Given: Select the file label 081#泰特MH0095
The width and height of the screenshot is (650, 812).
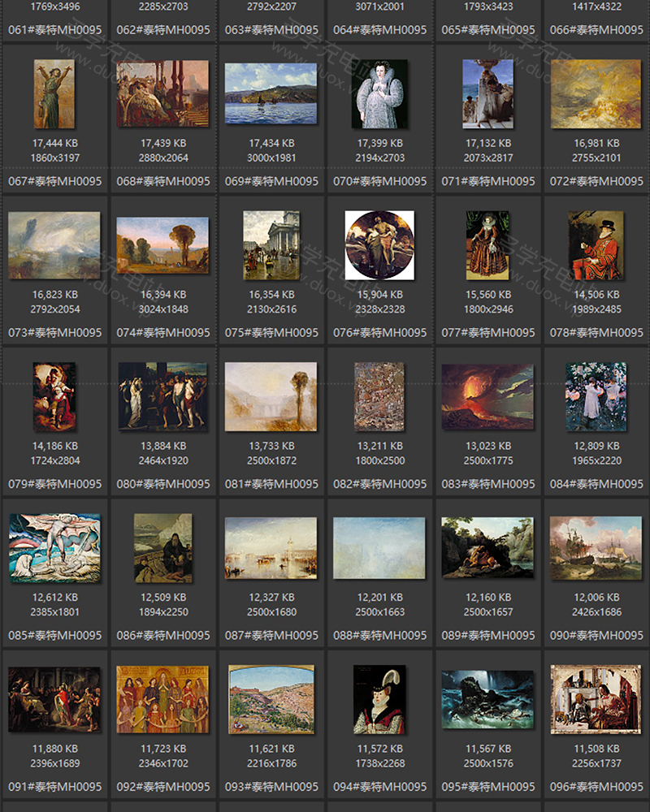Looking at the screenshot, I should 271,484.
